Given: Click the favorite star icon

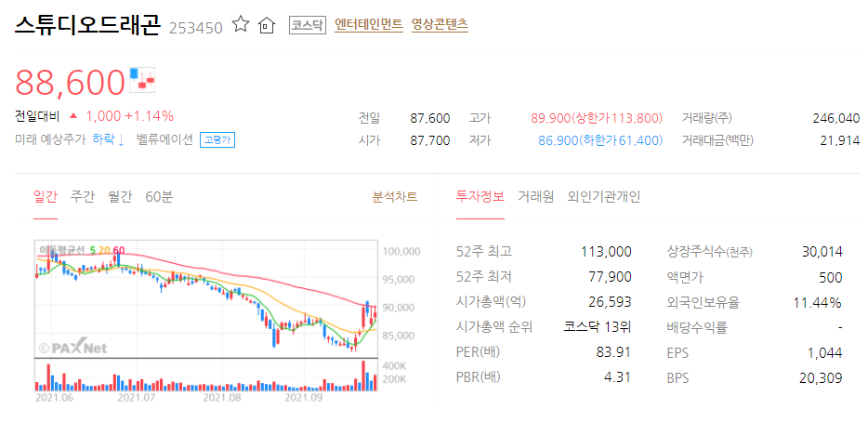Looking at the screenshot, I should click(x=241, y=24).
